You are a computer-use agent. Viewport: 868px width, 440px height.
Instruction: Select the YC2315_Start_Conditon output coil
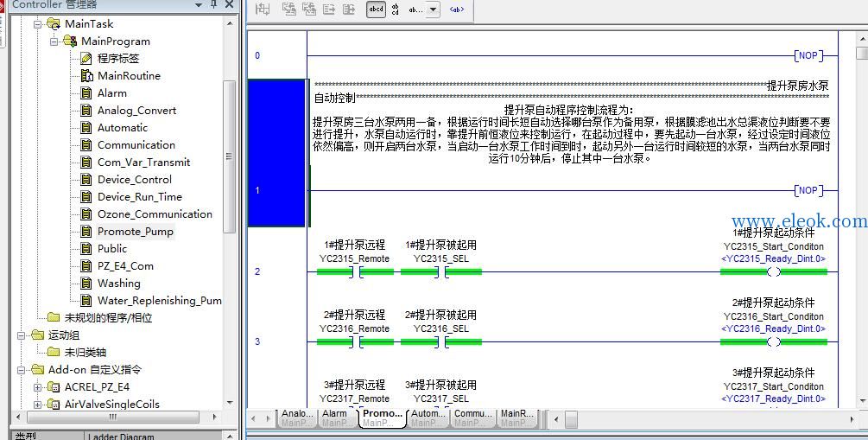click(774, 271)
